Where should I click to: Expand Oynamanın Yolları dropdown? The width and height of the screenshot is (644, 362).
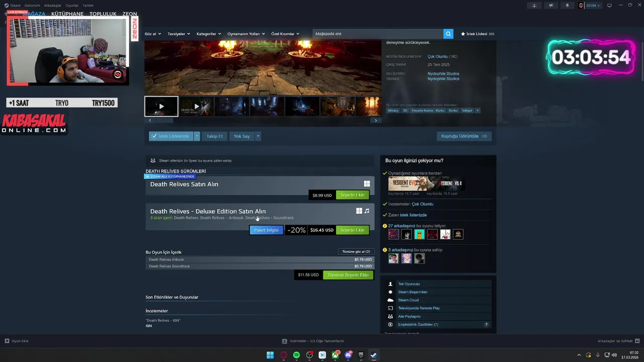point(246,34)
